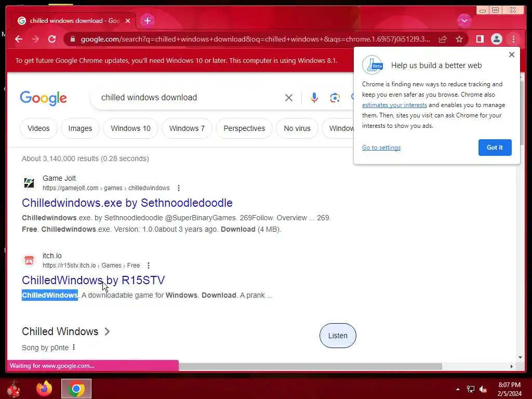Open estimates your interests link
This screenshot has width=532, height=399.
[x=394, y=105]
